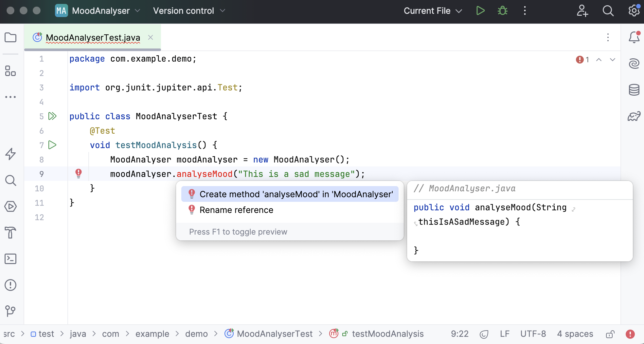Image resolution: width=644 pixels, height=344 pixels.
Task: Open the Notifications panel
Action: pyautogui.click(x=634, y=37)
